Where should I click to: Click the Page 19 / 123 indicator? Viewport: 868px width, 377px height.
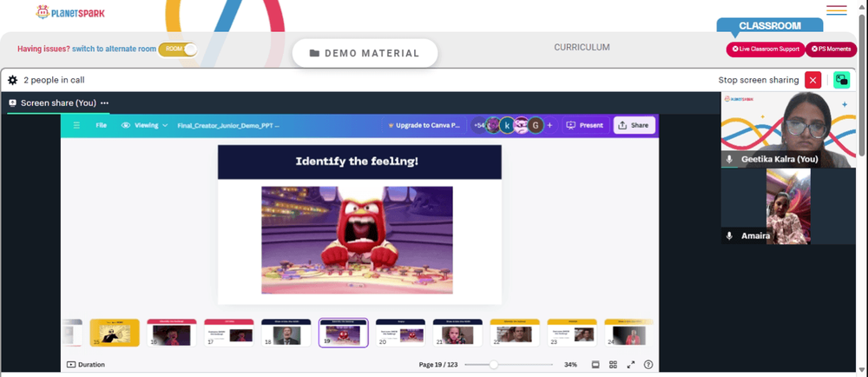coord(437,365)
